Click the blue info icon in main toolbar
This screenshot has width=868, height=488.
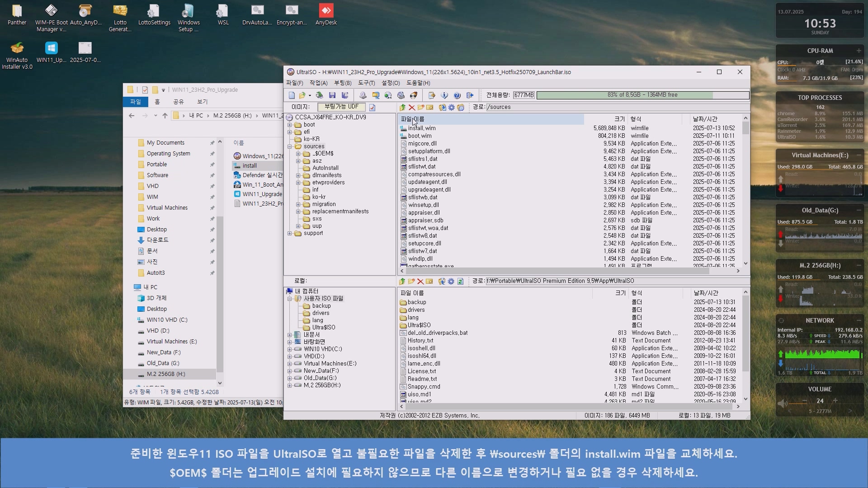[x=444, y=95]
